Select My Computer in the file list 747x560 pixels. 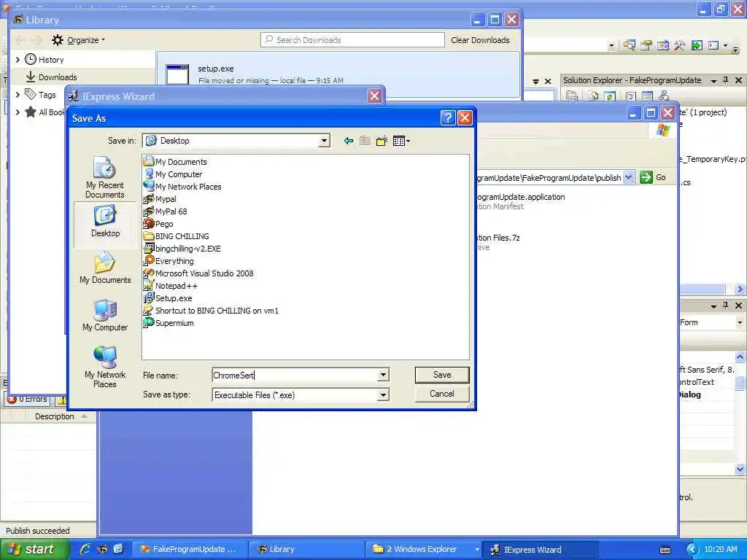coord(173,174)
